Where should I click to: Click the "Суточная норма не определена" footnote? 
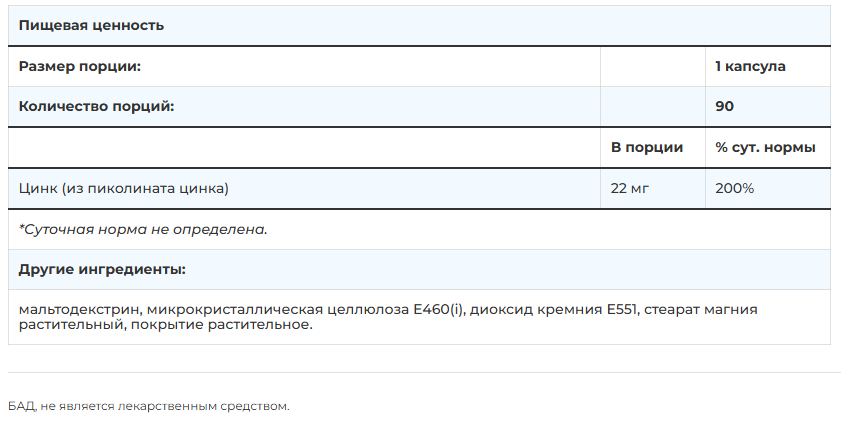coord(144,229)
